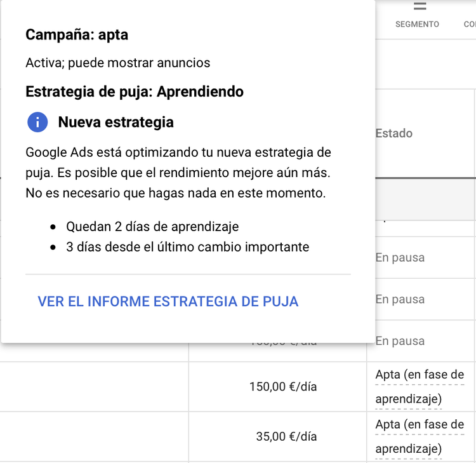476x463 pixels.
Task: Click the Google Ads optimization description paragraph
Action: point(178,173)
